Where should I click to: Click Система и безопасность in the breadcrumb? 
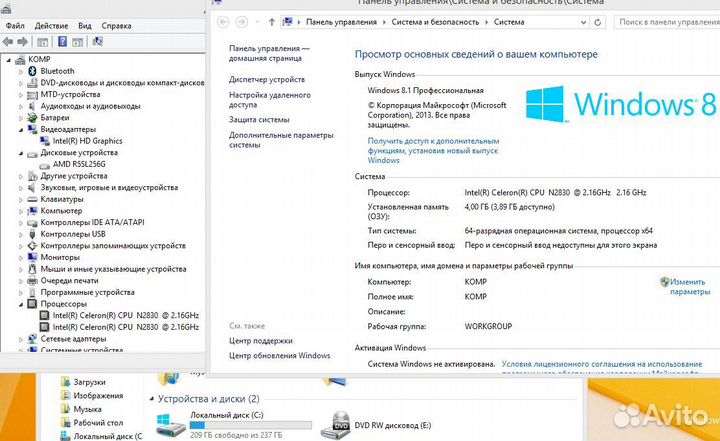pyautogui.click(x=435, y=22)
